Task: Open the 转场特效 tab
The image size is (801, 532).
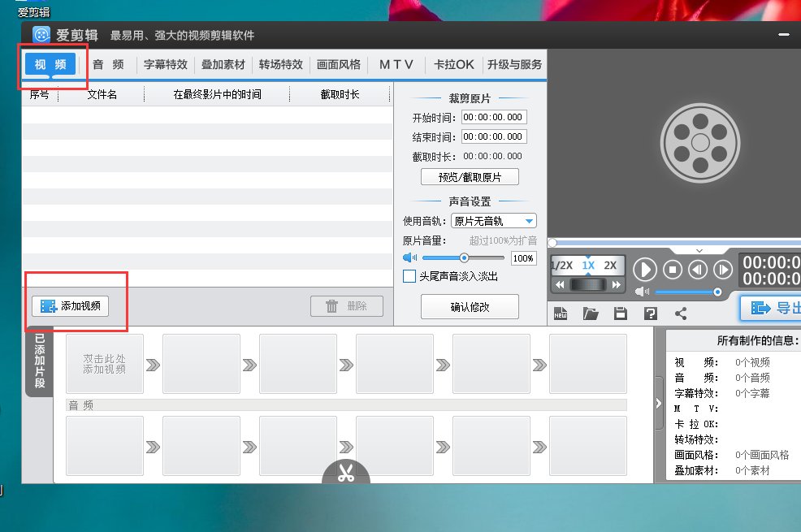Action: coord(280,64)
